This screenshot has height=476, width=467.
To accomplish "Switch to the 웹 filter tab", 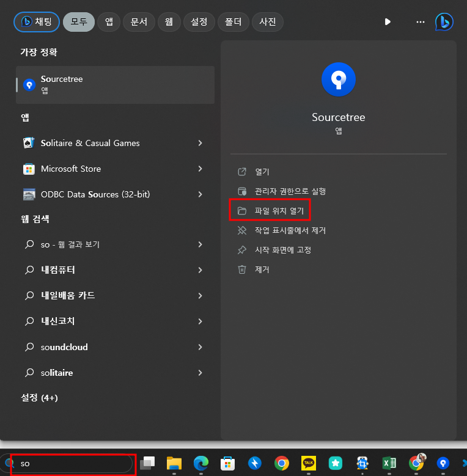I will (x=169, y=22).
